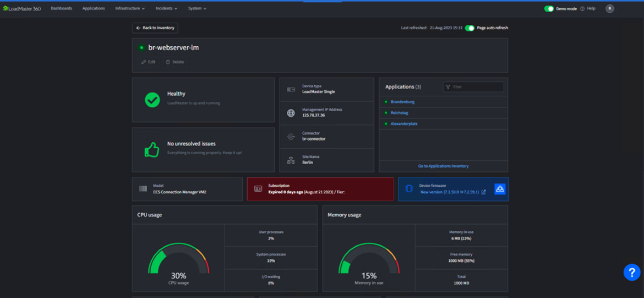Viewport: 644px width, 298px height.
Task: Open the Incidents dropdown menu
Action: click(x=166, y=9)
